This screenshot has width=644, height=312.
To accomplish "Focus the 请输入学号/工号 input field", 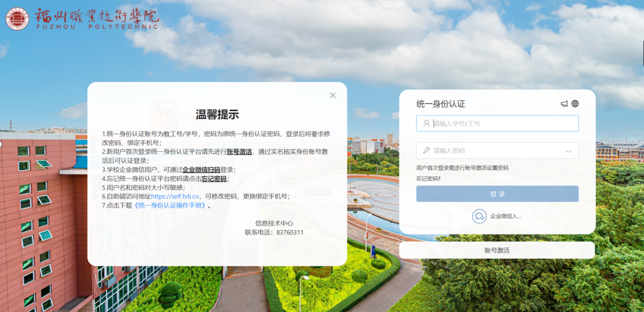I will point(503,124).
